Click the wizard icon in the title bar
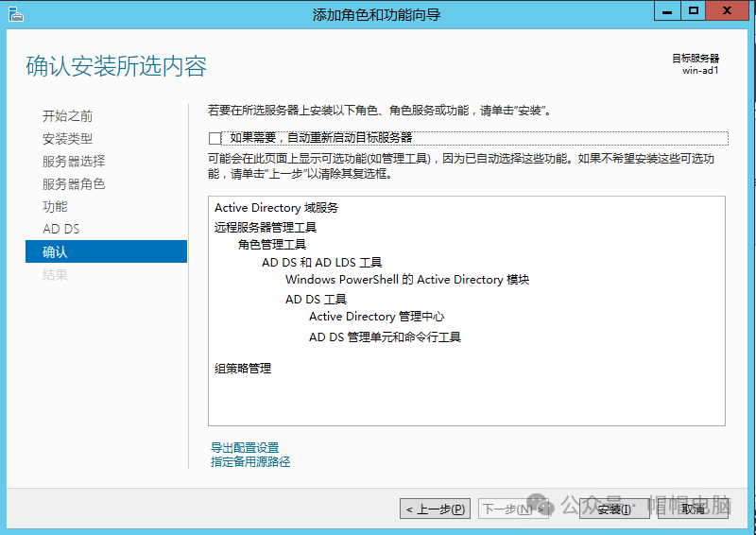Image resolution: width=756 pixels, height=535 pixels. (15, 14)
